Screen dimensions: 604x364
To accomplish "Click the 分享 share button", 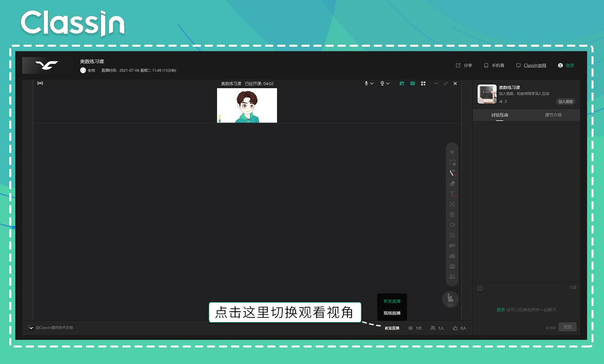I will 464,65.
